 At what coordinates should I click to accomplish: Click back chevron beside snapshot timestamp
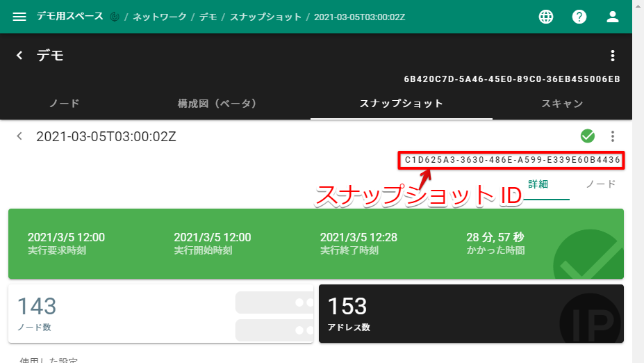tap(19, 136)
